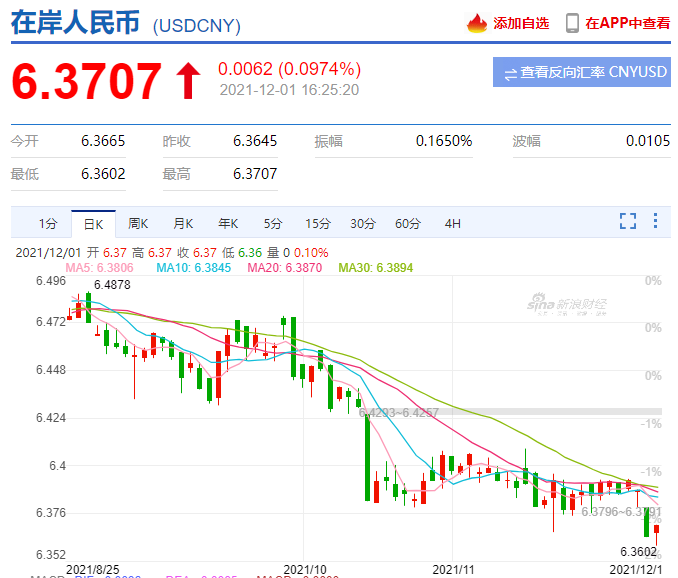Click 在岸人民币 title heading
678x578 pixels.
(75, 22)
